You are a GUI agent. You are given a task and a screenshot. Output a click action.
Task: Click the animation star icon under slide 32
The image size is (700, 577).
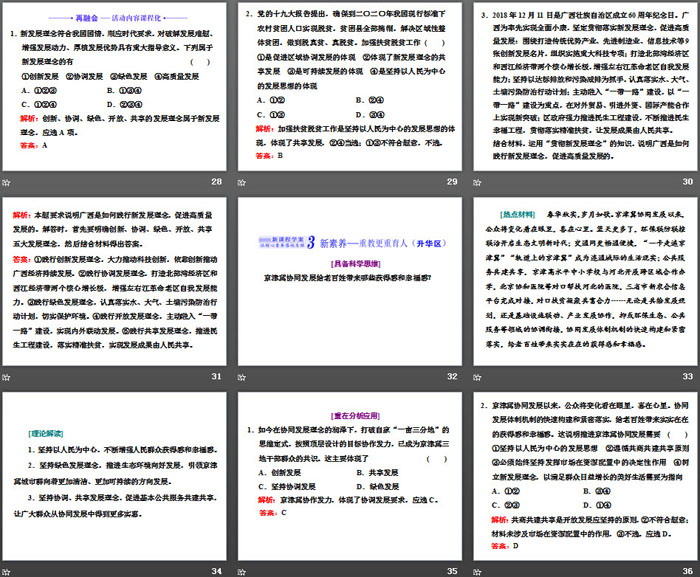click(x=241, y=376)
